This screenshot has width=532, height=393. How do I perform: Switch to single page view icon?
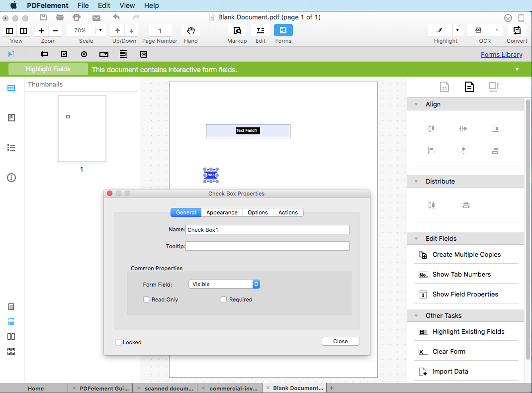11,307
